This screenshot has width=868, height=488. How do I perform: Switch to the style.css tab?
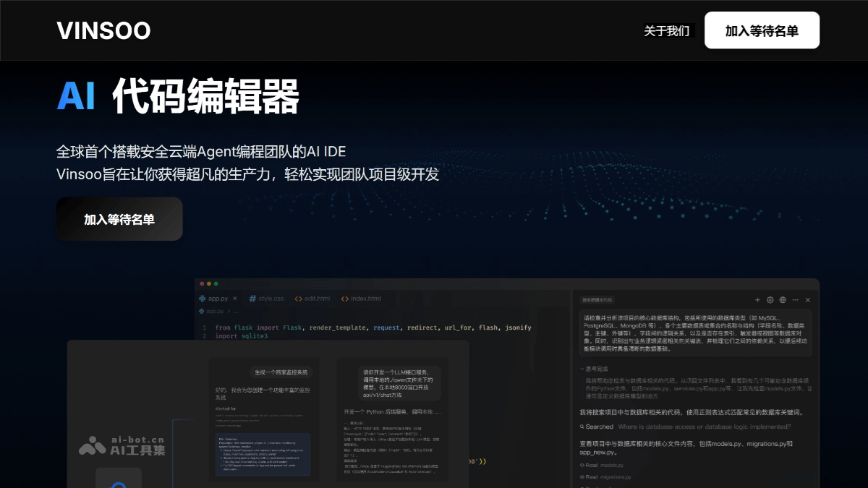[x=271, y=299]
